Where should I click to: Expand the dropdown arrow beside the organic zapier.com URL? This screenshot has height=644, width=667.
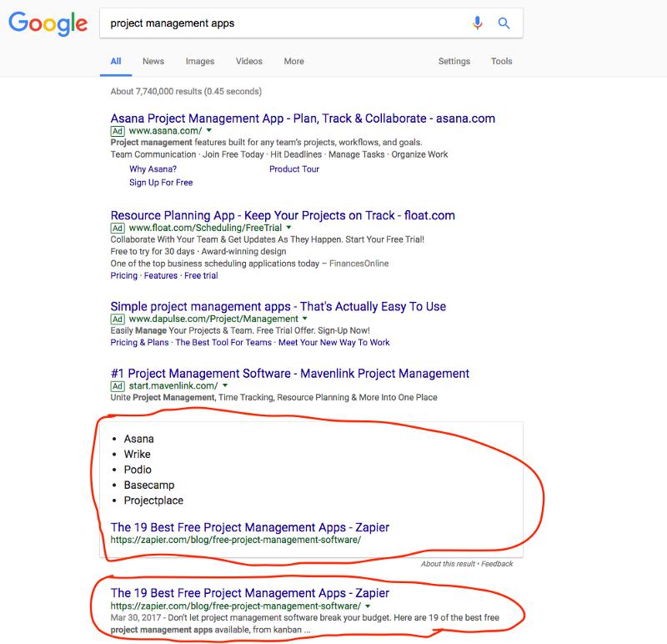pyautogui.click(x=368, y=606)
